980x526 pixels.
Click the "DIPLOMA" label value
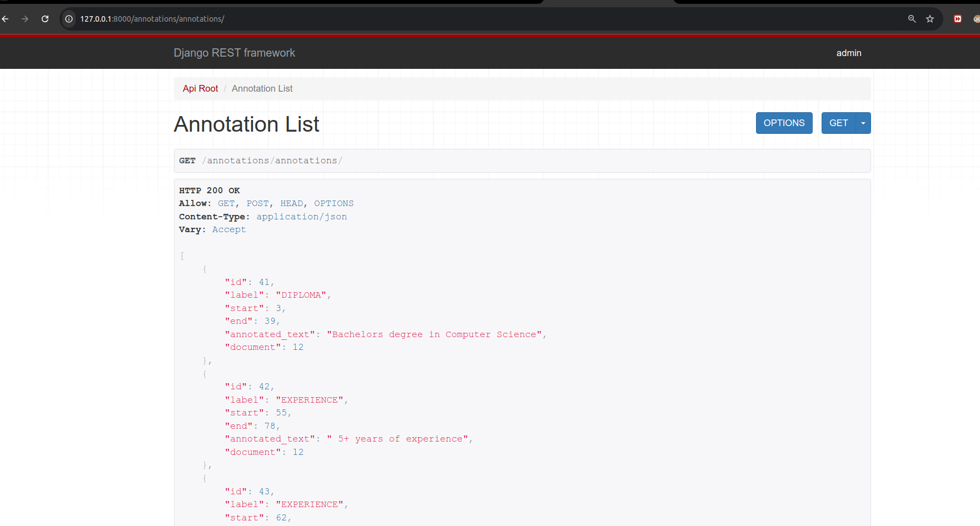coord(301,295)
